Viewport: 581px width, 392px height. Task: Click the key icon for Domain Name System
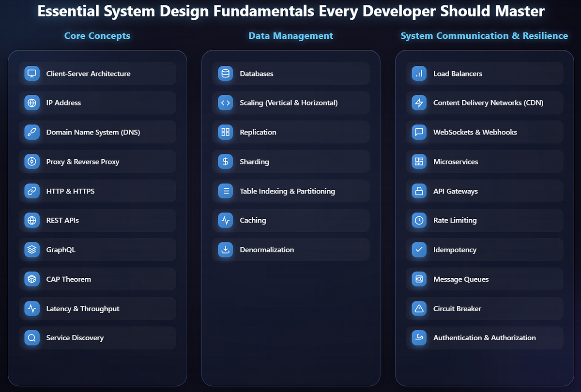[31, 132]
